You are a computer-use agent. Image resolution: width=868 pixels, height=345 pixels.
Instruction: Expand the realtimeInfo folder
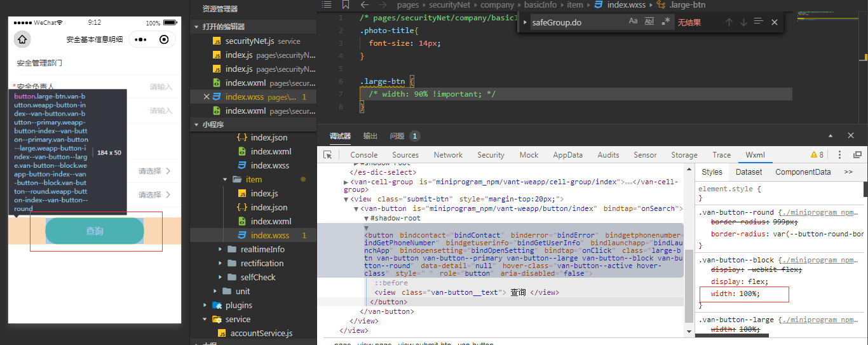point(254,249)
